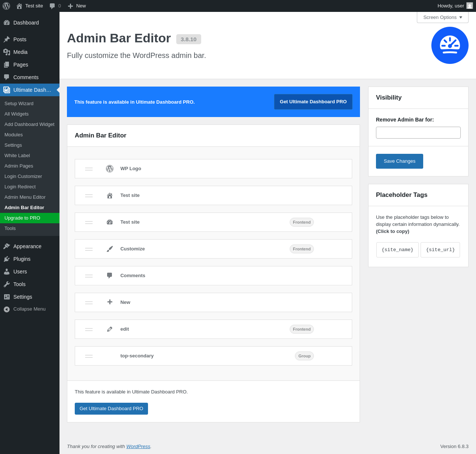The image size is (476, 454).
Task: Click the drag handle on the Customize row
Action: pyautogui.click(x=89, y=249)
